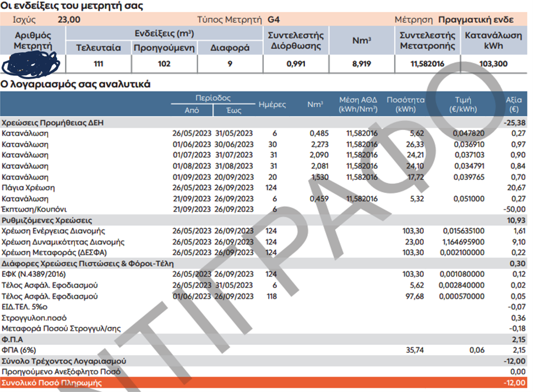Click 'Χρέωση Δυναμικότητας Διανομής' row label

point(63,242)
